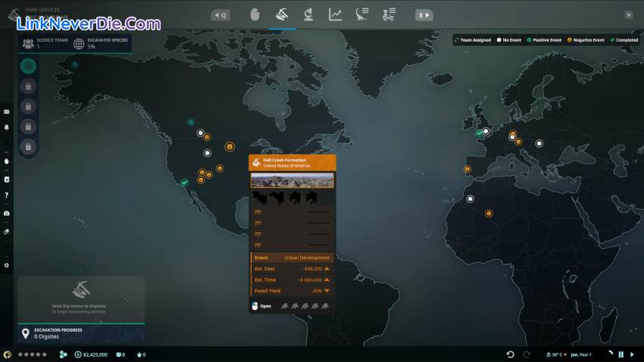Select the active science team slot
The width and height of the screenshot is (644, 362).
[x=28, y=67]
